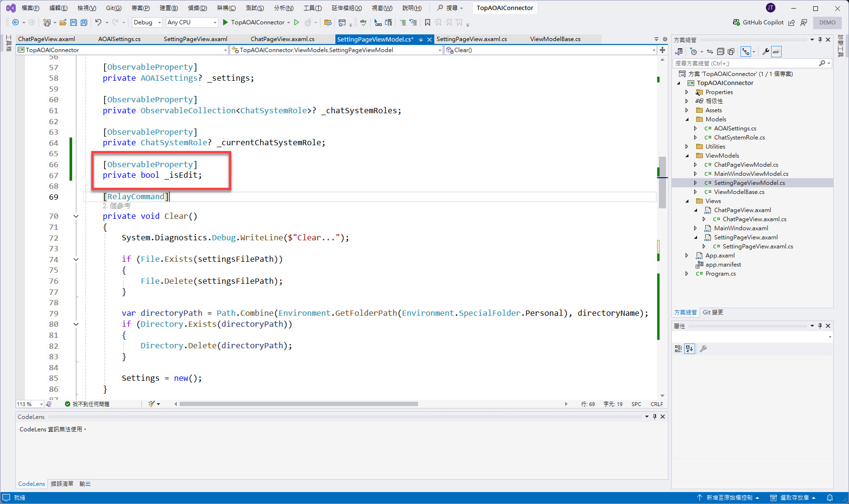849x504 pixels.
Task: Click the New Project toolbar icon
Action: pyautogui.click(x=47, y=22)
